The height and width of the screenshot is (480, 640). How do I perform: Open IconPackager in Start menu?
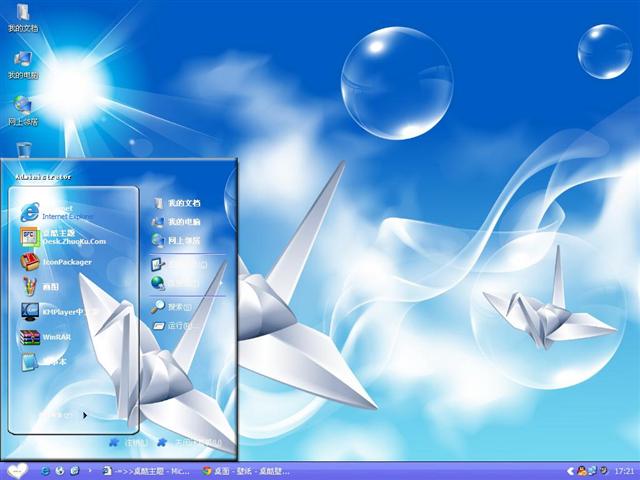pyautogui.click(x=56, y=262)
